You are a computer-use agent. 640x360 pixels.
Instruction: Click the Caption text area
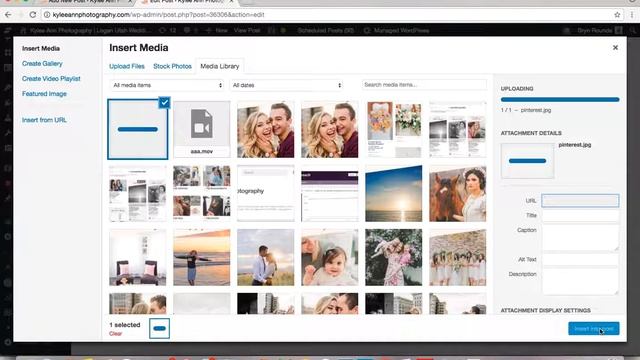(580, 238)
